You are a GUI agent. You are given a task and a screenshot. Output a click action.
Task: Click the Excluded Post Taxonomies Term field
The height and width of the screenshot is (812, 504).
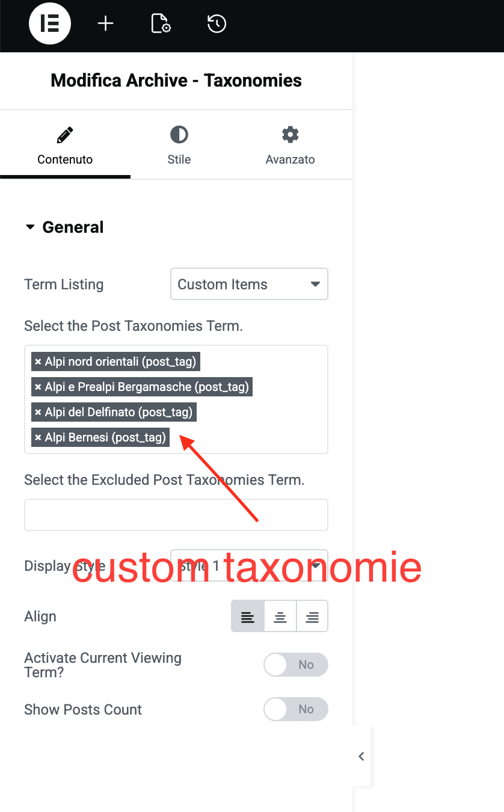[x=176, y=515]
